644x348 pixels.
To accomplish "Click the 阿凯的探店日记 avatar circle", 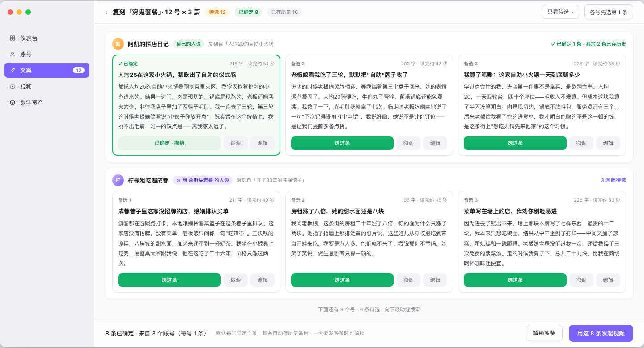I will tap(118, 44).
